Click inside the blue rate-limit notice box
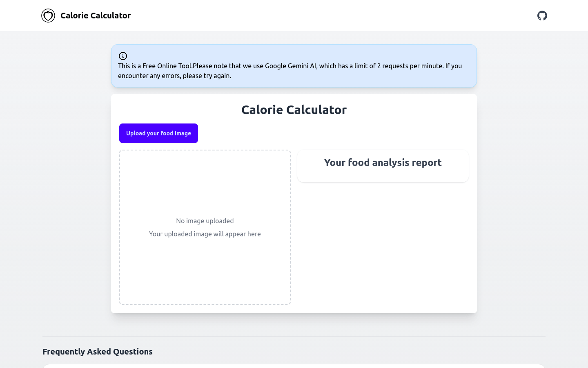 click(x=294, y=66)
